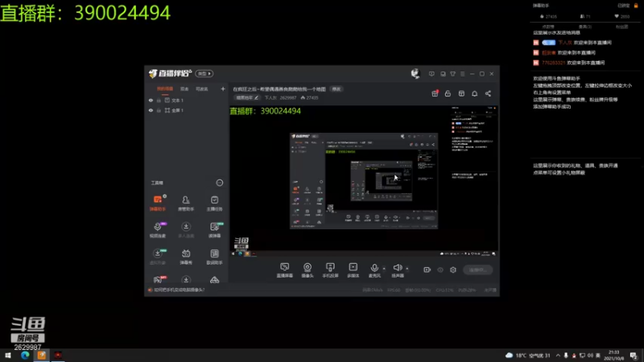
Task: Open the read-danmaku tool (读弹幕)
Action: (214, 230)
